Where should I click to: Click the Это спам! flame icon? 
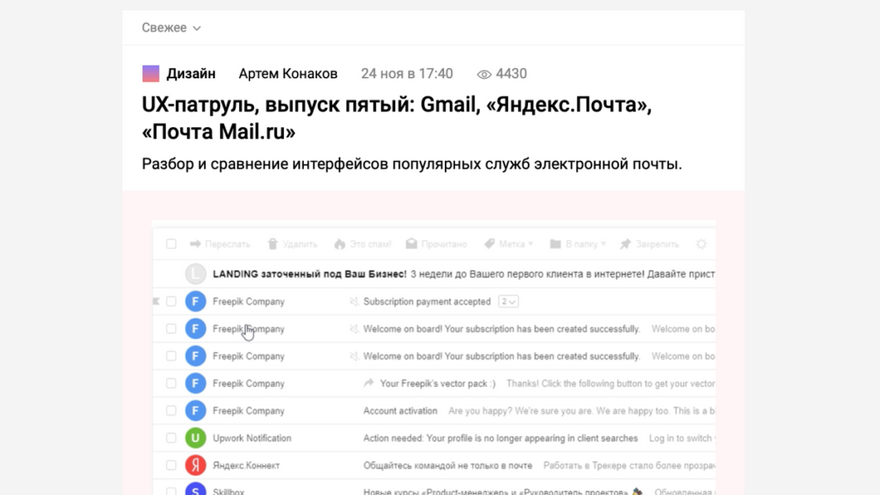[340, 244]
